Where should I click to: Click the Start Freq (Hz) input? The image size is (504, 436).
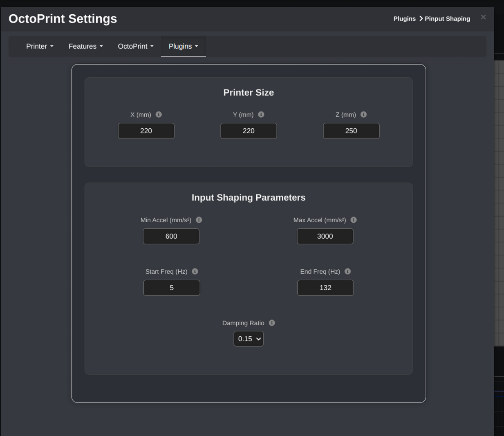172,288
